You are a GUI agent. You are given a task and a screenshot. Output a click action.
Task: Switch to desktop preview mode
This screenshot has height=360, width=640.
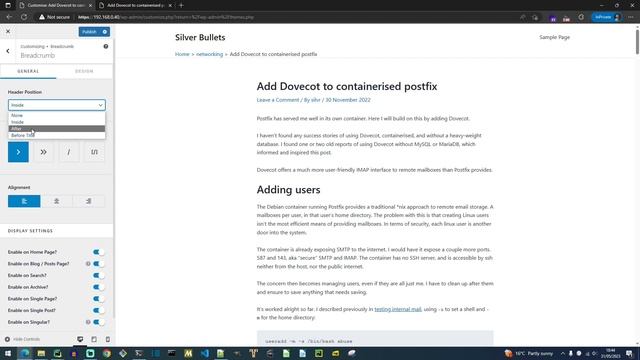(80, 339)
